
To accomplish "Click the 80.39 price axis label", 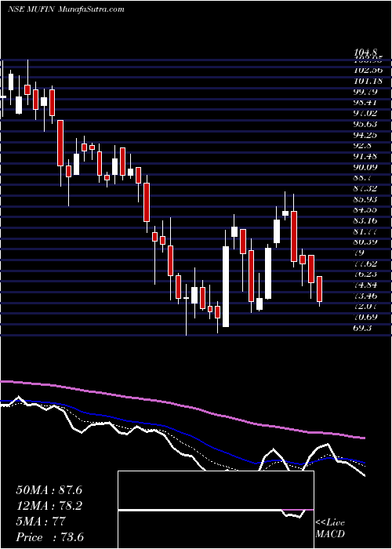I will (366, 242).
